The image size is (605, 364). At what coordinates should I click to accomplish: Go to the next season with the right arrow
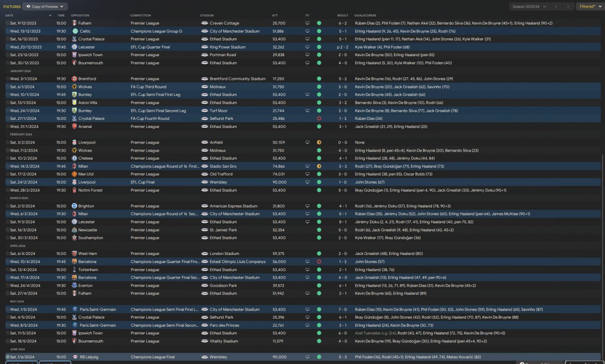tap(569, 7)
